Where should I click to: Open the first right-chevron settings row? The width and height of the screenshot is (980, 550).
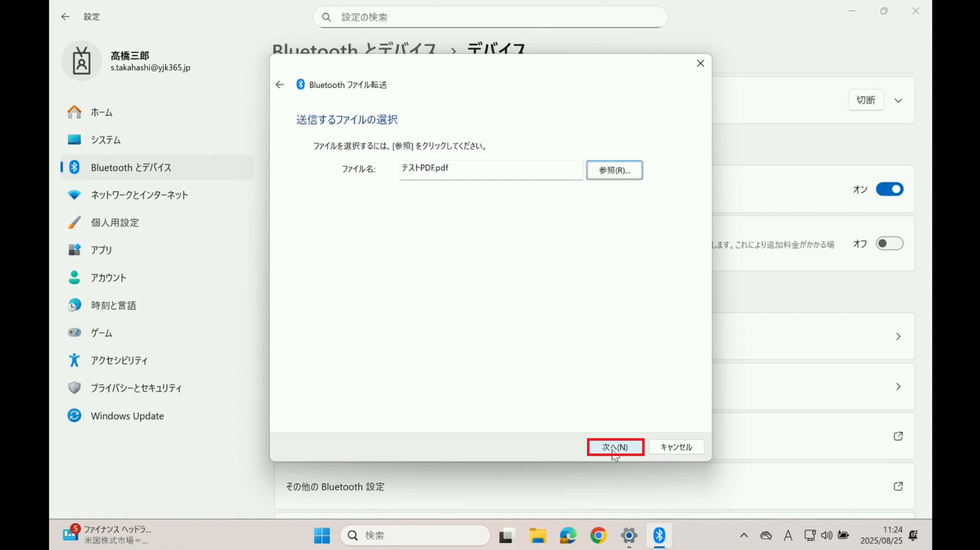[x=898, y=337]
